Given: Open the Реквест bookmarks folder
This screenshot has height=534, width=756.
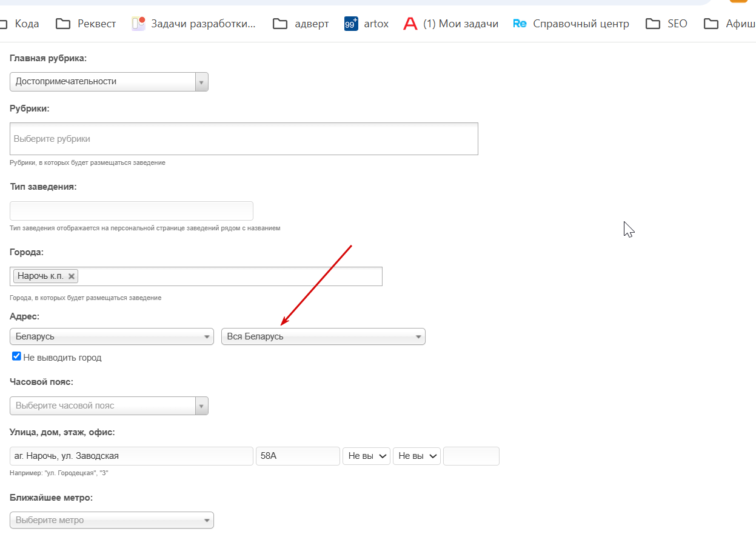Looking at the screenshot, I should pyautogui.click(x=85, y=24).
